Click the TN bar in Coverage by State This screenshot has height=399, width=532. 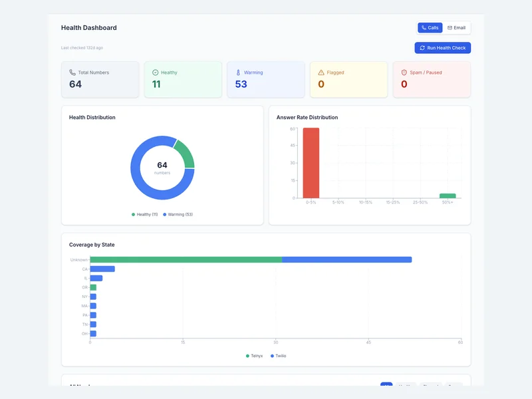pos(93,325)
